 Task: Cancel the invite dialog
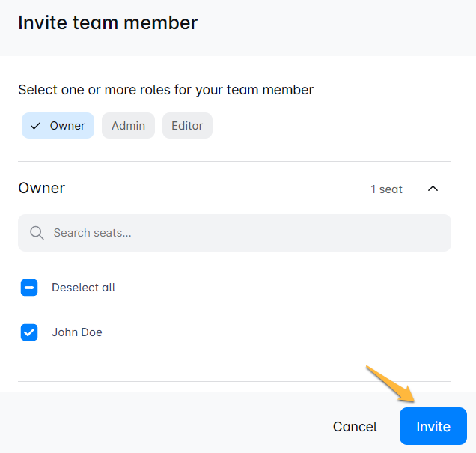click(x=355, y=426)
